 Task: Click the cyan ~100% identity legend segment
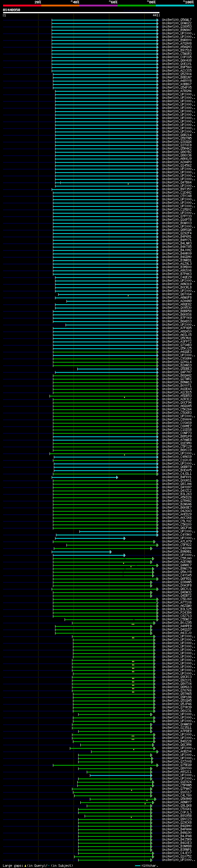[175, 6]
